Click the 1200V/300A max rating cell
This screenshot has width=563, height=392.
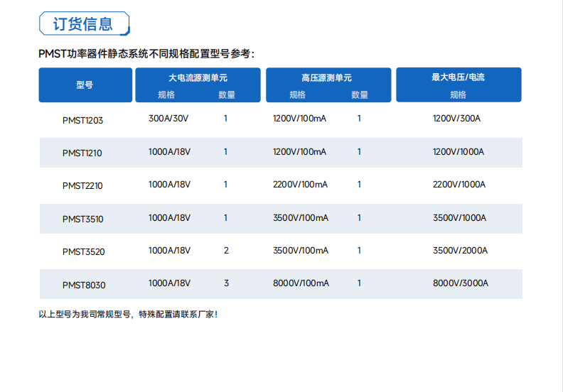pyautogui.click(x=456, y=119)
